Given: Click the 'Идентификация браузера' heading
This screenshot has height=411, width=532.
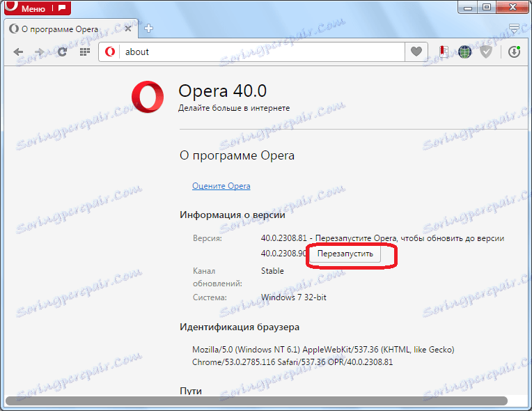Looking at the screenshot, I should pyautogui.click(x=240, y=327).
